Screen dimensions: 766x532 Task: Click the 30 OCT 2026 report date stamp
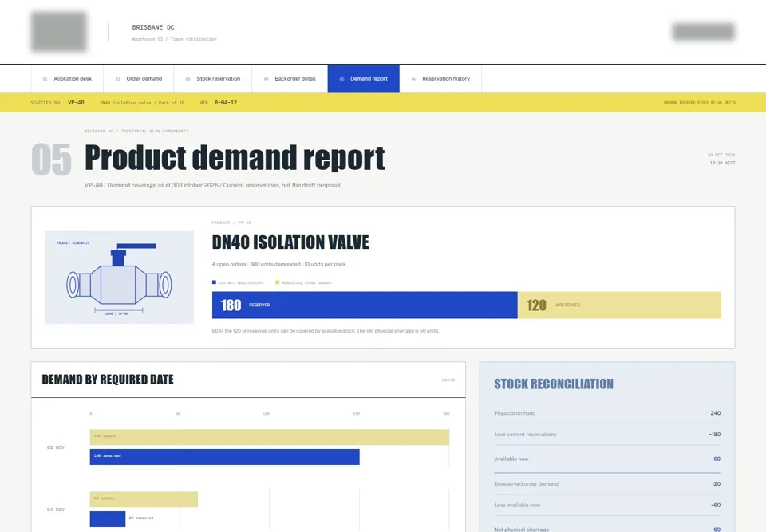tap(721, 155)
